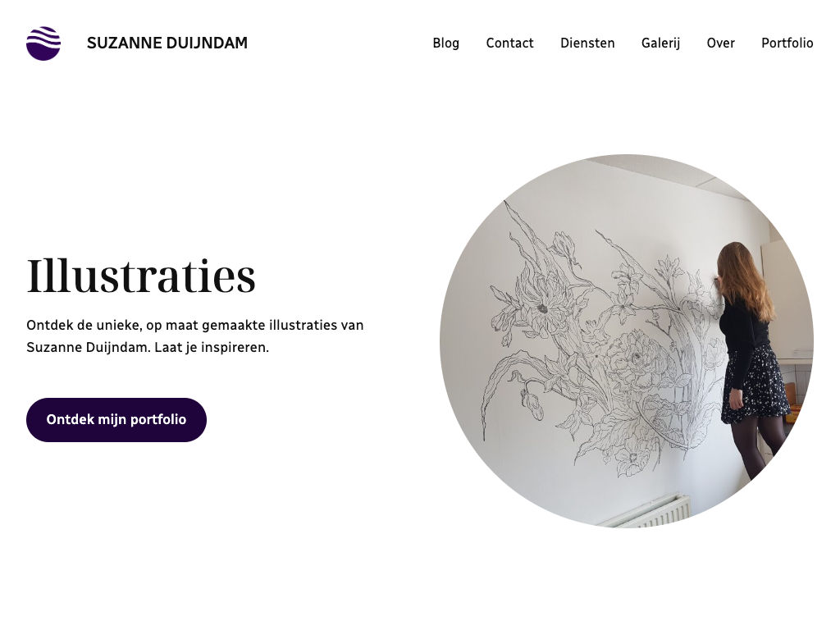Go to the Contact page
Image resolution: width=840 pixels, height=630 pixels.
509,43
